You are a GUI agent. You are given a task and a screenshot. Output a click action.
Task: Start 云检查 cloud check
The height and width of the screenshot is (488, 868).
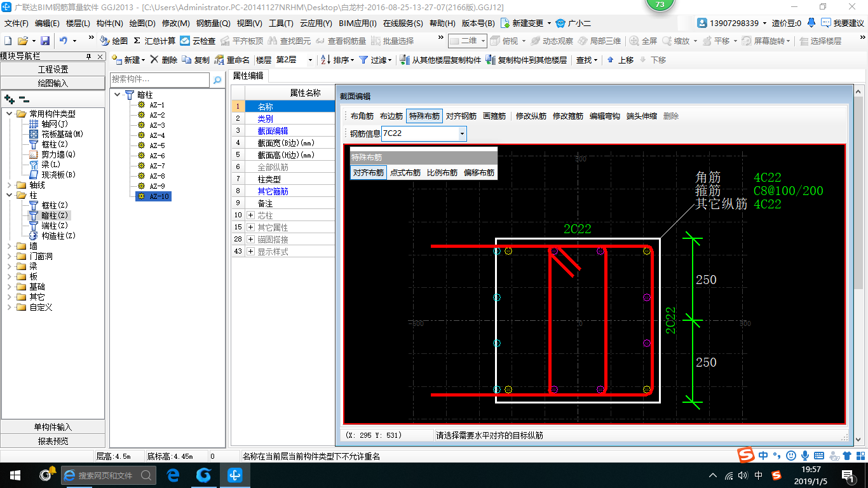198,41
